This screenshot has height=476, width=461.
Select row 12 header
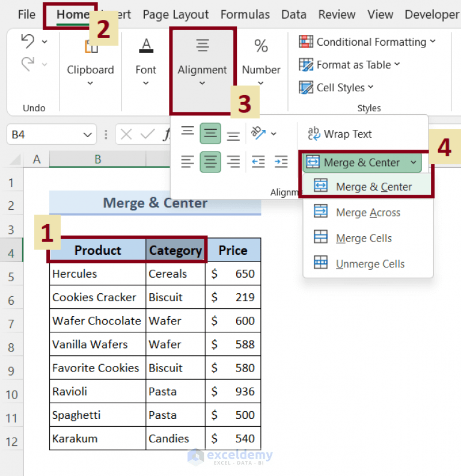[11, 441]
